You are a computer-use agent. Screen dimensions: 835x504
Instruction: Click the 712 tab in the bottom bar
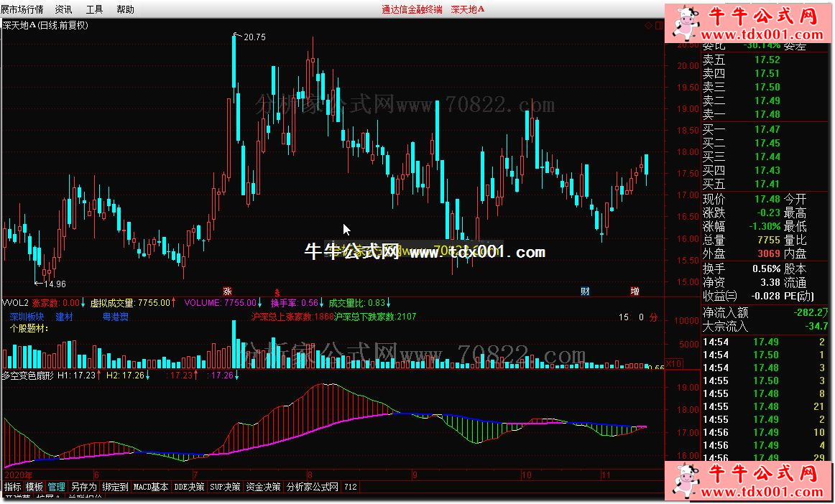click(351, 487)
